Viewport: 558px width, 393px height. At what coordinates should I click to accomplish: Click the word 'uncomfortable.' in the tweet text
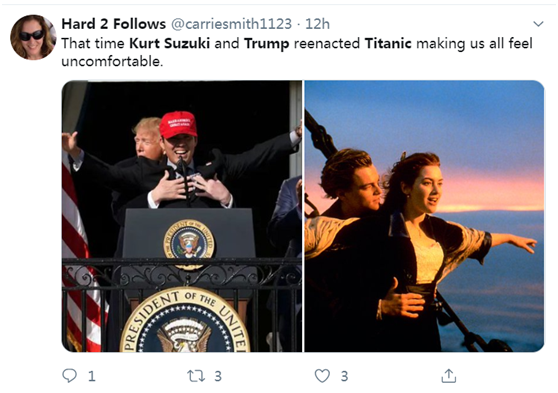[112, 62]
